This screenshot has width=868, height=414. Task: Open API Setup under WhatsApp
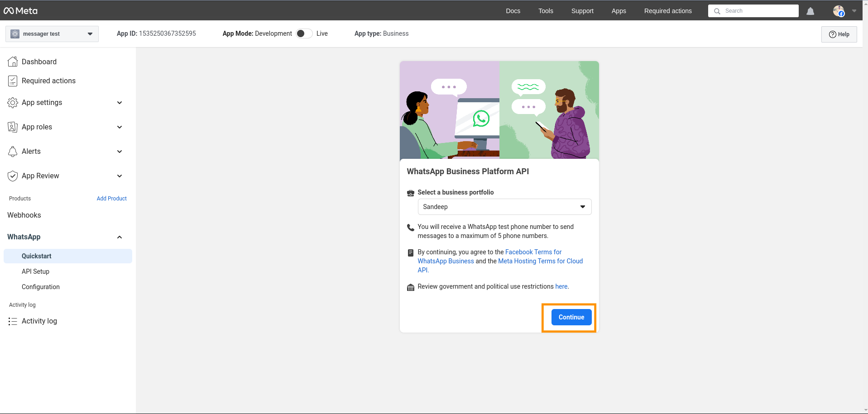tap(35, 271)
